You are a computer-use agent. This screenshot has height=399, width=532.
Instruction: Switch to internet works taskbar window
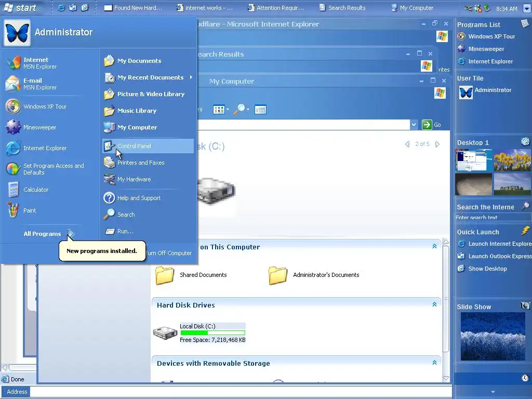(204, 8)
